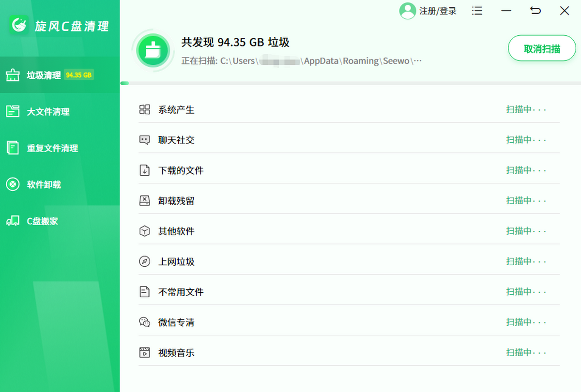
Task: Switch to the 重复文件清理 tab
Action: tap(60, 148)
